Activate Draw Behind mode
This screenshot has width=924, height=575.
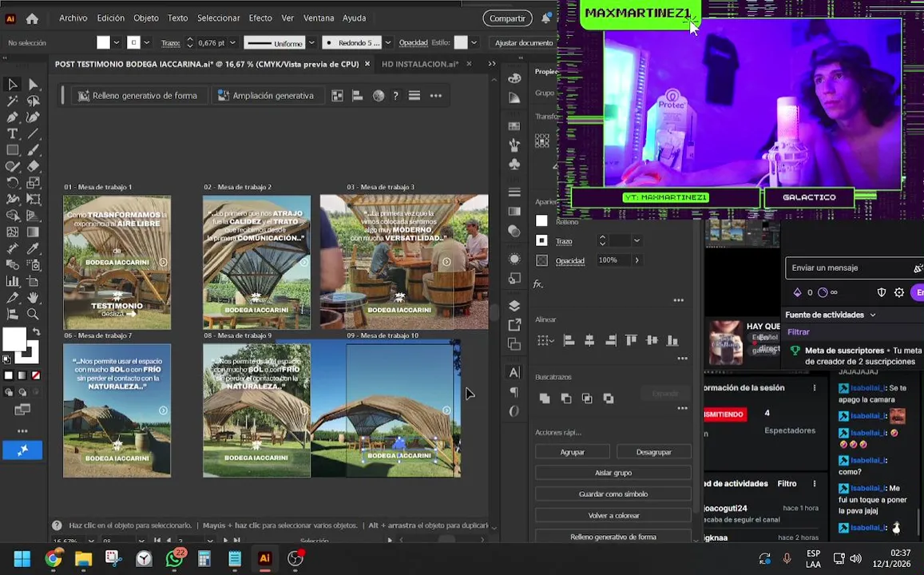[22, 392]
